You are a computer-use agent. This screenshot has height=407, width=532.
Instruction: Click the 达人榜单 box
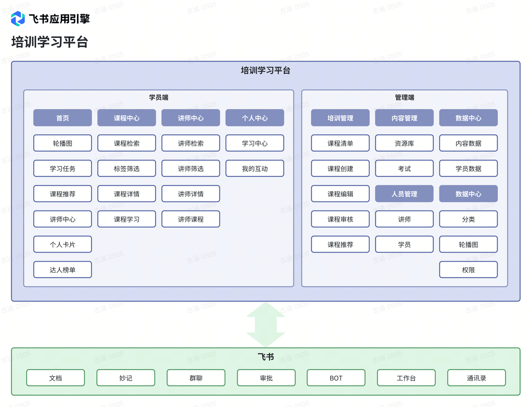tap(63, 270)
